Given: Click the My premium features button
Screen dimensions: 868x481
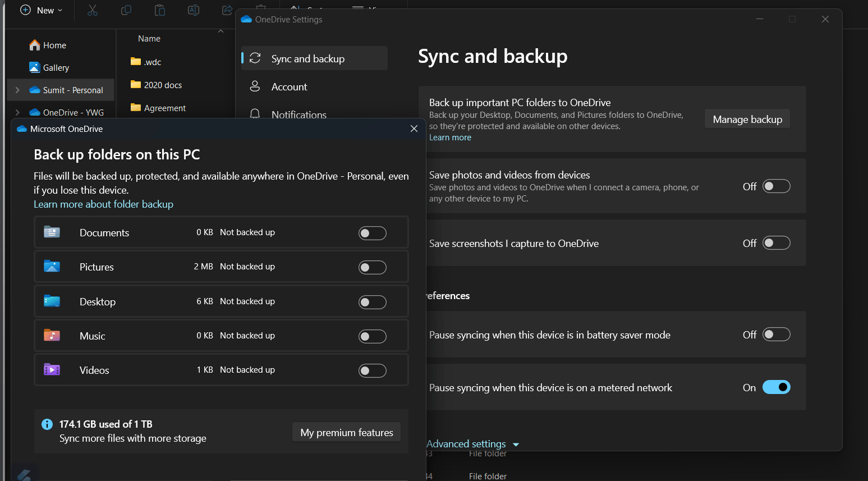Looking at the screenshot, I should pos(346,433).
